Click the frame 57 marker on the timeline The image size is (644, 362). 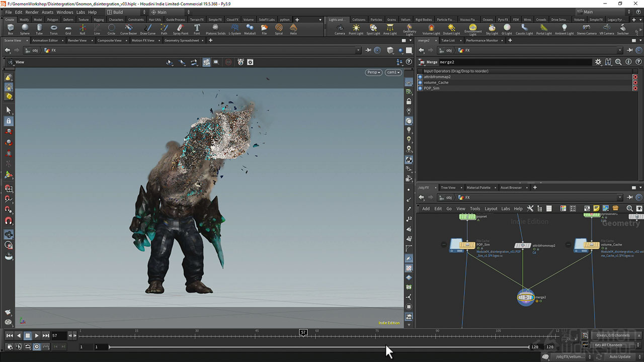(303, 333)
